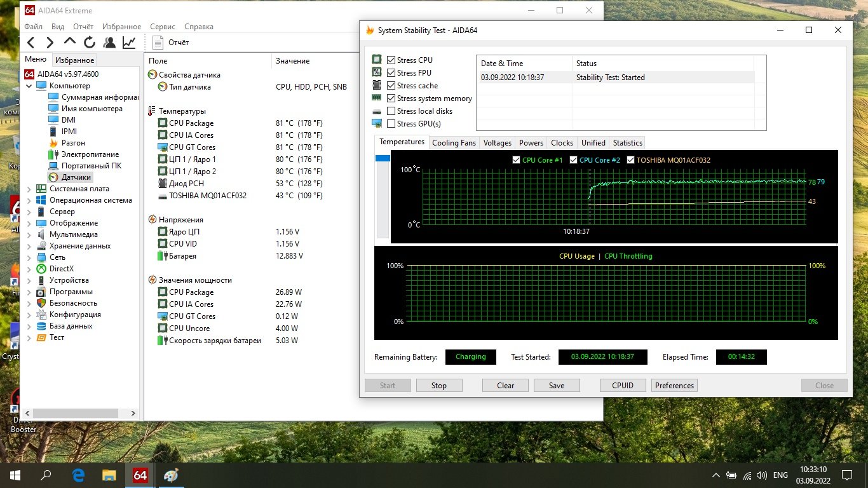Collapse the Компьютер tree node
The width and height of the screenshot is (868, 488).
point(29,86)
